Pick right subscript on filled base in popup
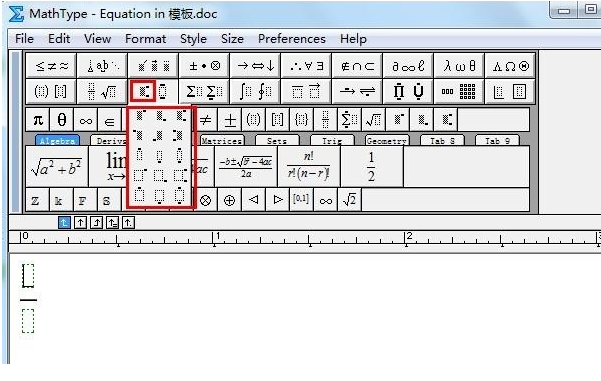Image resolution: width=601 pixels, height=381 pixels. (x=160, y=115)
